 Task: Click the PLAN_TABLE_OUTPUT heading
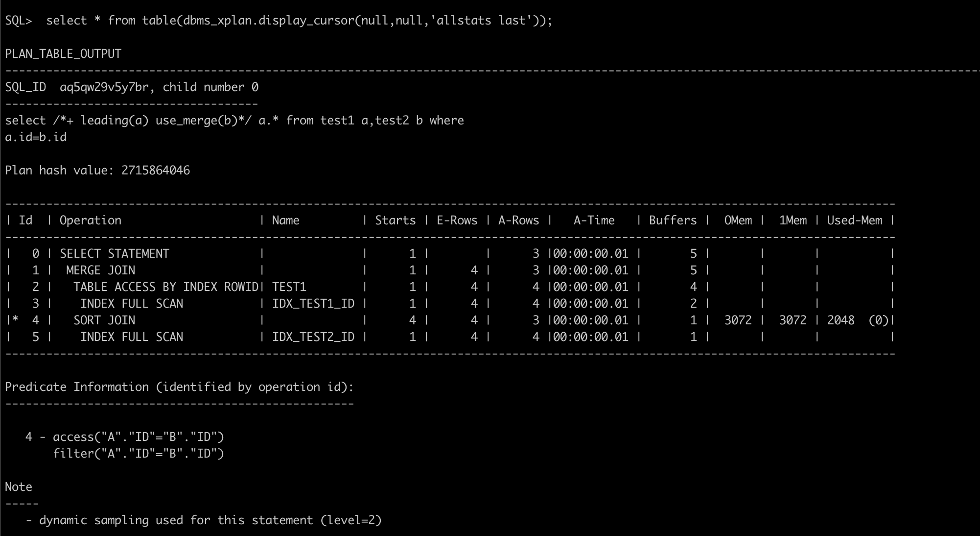[63, 54]
